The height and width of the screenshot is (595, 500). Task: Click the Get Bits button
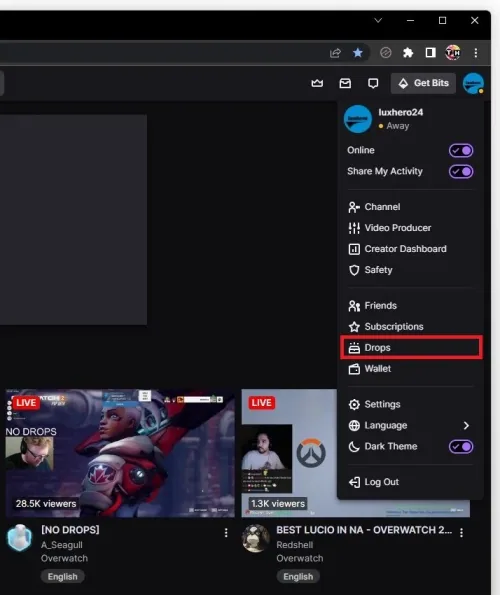(423, 83)
